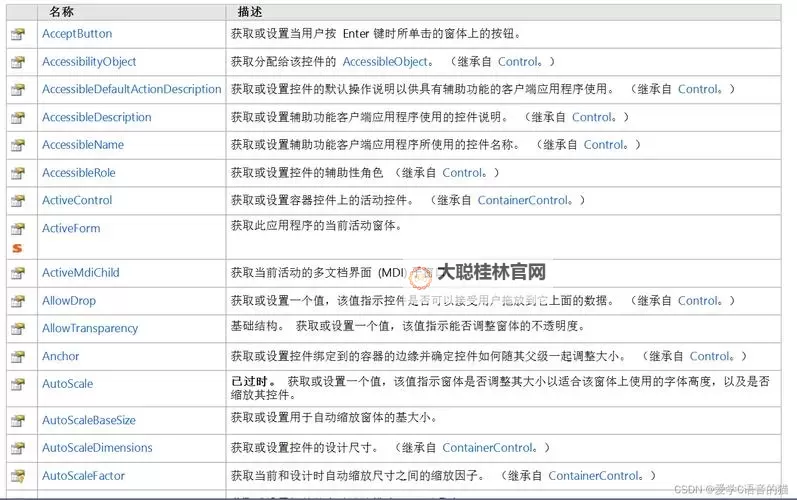
Task: Click the AllowTransparency description starting with 基础结构
Action: (408, 326)
